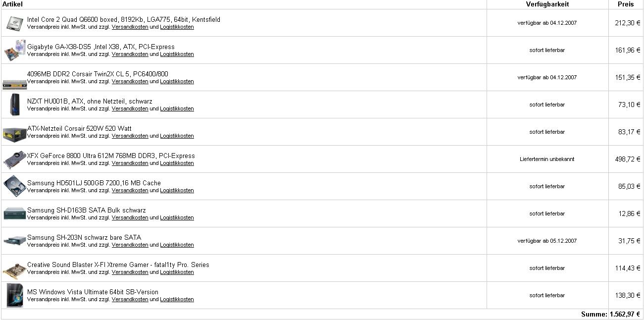Open the Corsair 520W power supply image
This screenshot has width=644, height=320.
coord(15,133)
